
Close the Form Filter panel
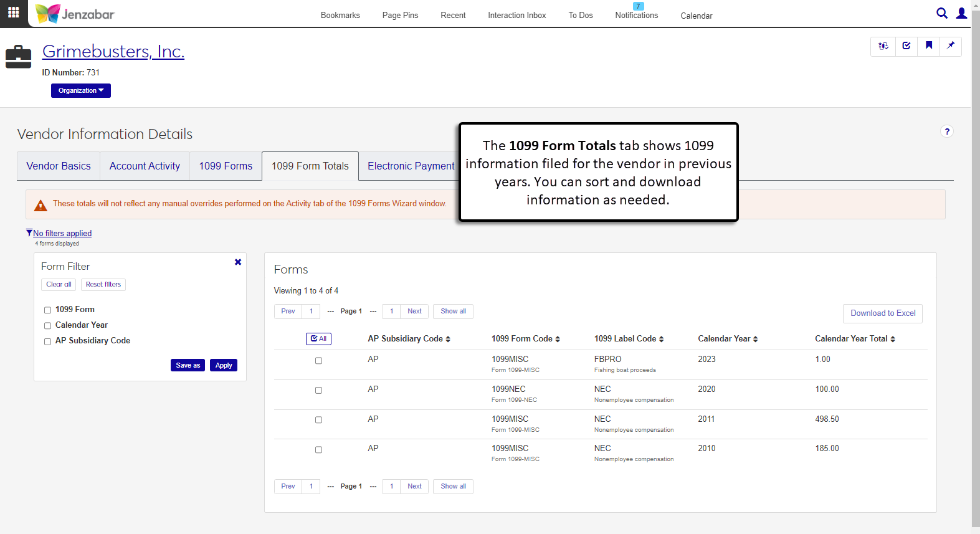point(237,262)
